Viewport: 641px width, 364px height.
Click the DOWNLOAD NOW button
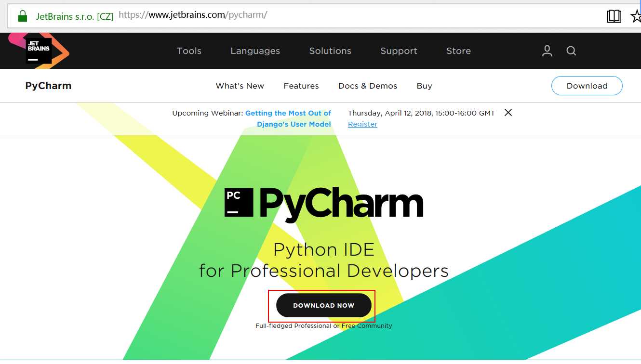324,305
